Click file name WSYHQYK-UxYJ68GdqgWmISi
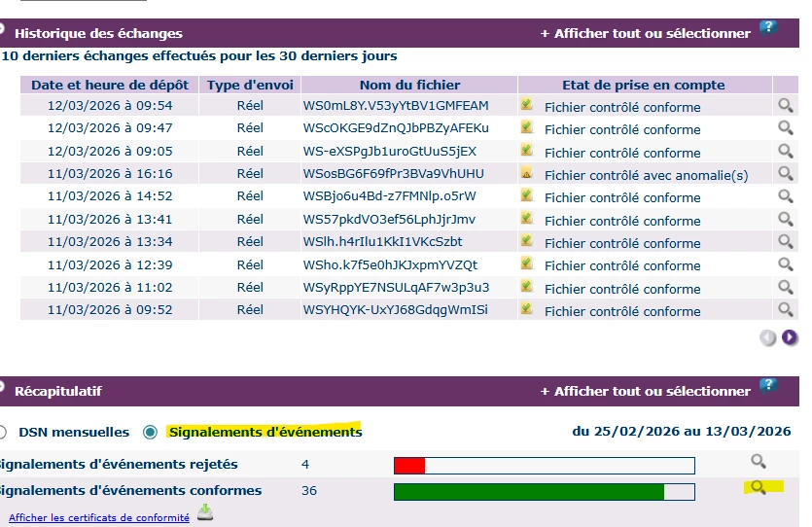Image resolution: width=812 pixels, height=527 pixels. click(x=395, y=309)
